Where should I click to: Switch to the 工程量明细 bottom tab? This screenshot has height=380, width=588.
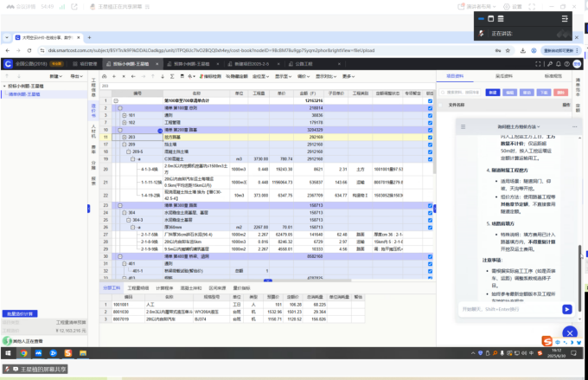point(137,287)
